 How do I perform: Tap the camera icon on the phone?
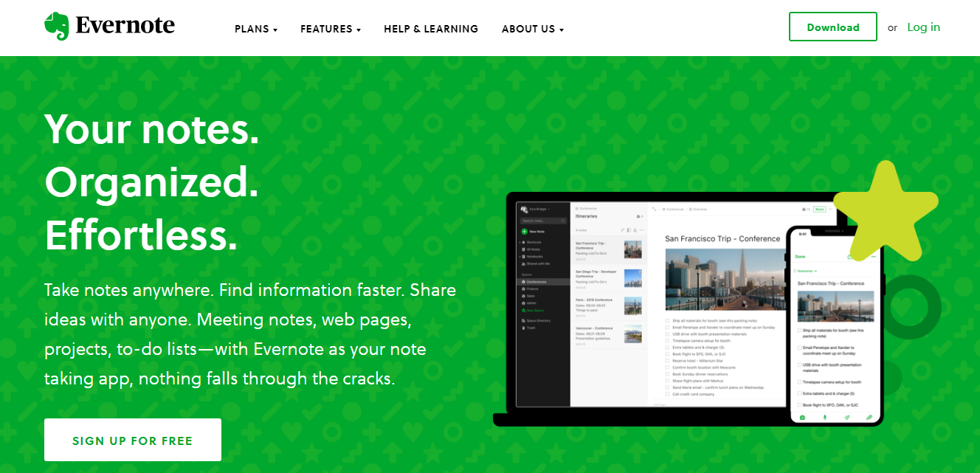point(803,418)
